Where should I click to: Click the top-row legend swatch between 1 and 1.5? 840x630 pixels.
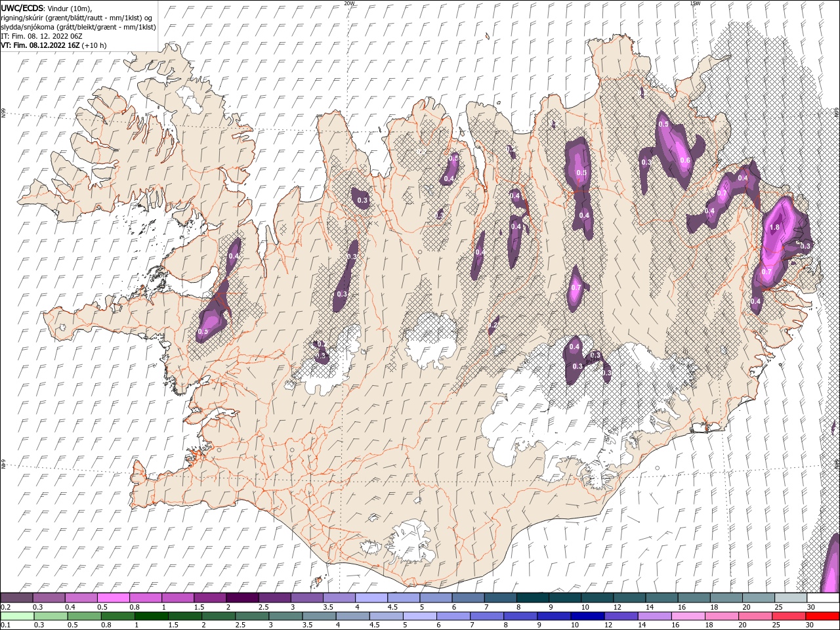178,598
